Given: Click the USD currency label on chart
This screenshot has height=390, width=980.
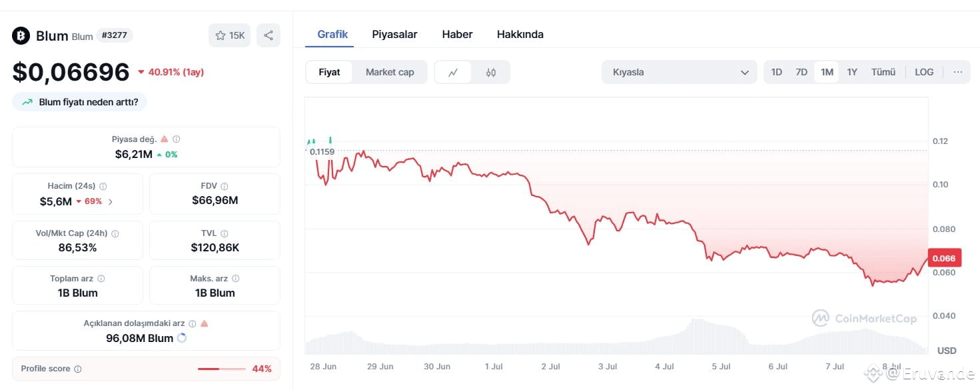Looking at the screenshot, I should [947, 351].
